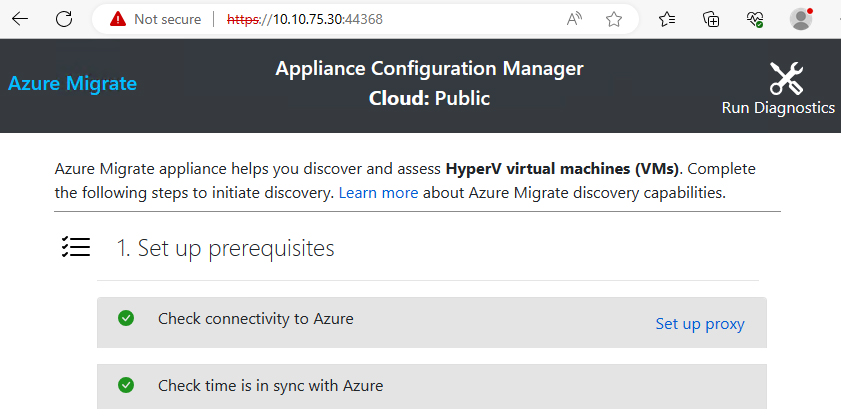Click the Run Diagnostics wrench icon
This screenshot has height=420, width=841.
(786, 78)
